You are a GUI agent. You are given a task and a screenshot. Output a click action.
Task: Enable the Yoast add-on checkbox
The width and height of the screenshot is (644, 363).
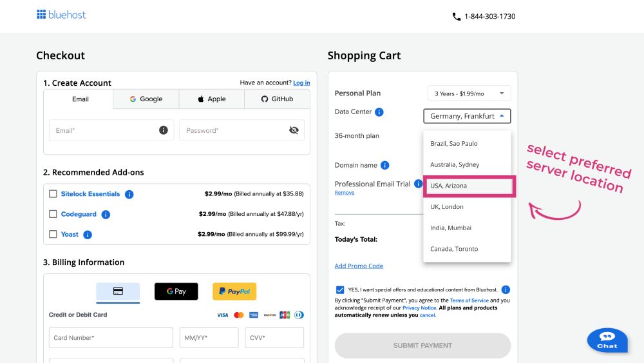click(53, 234)
